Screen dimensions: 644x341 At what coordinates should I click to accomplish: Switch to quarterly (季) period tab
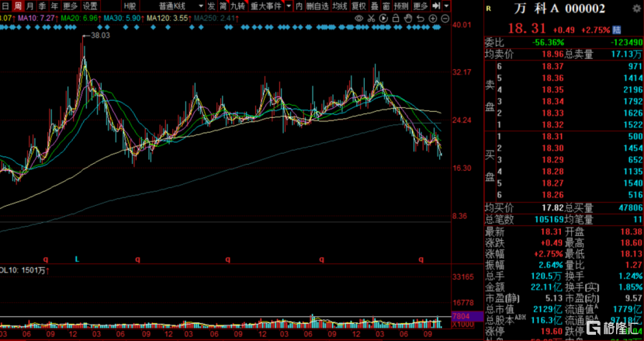43,5
